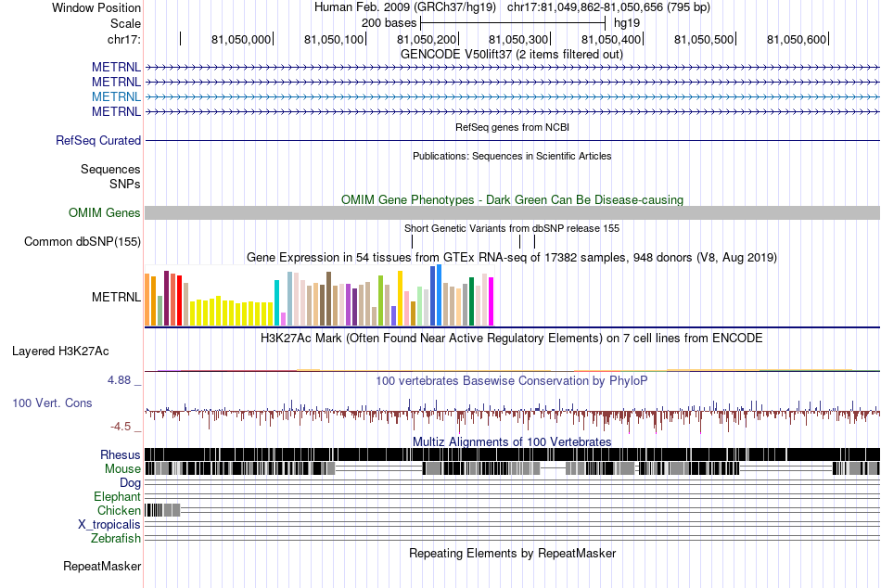Select the Mouse alignment row label
881x588 pixels.
[122, 469]
